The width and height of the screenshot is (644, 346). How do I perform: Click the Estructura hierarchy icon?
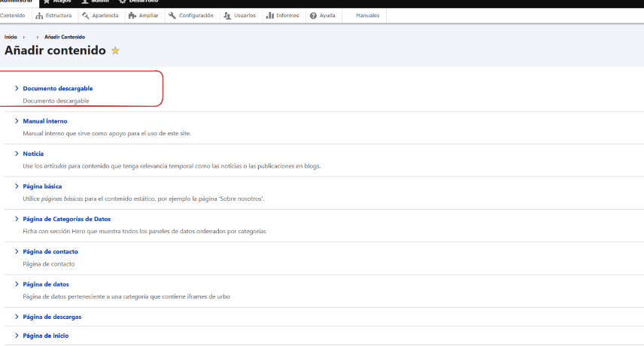click(x=39, y=16)
